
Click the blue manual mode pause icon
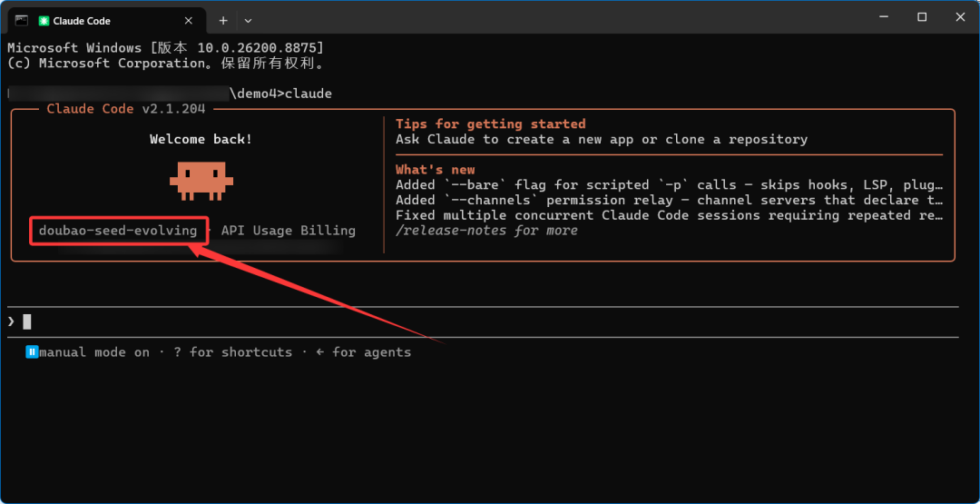coord(32,352)
